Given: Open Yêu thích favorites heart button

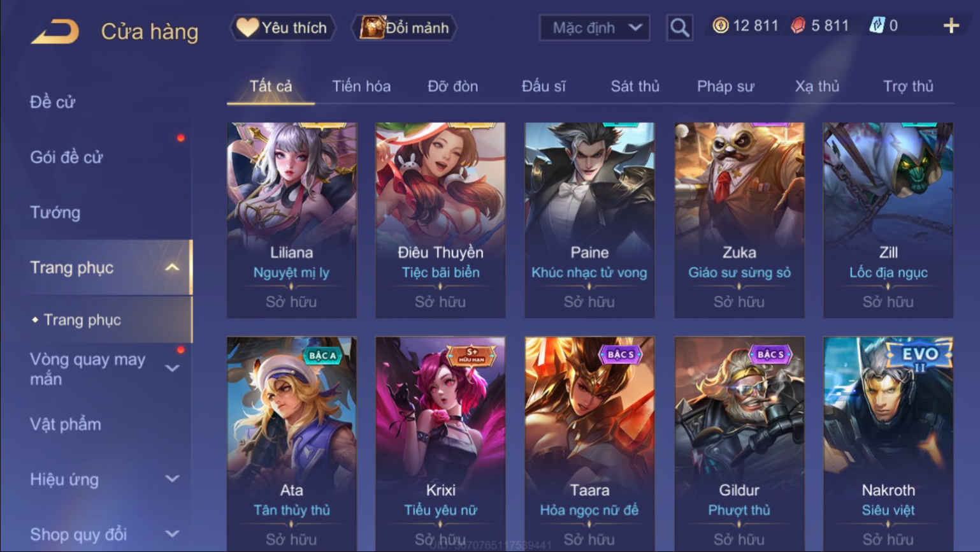Looking at the screenshot, I should 282,27.
